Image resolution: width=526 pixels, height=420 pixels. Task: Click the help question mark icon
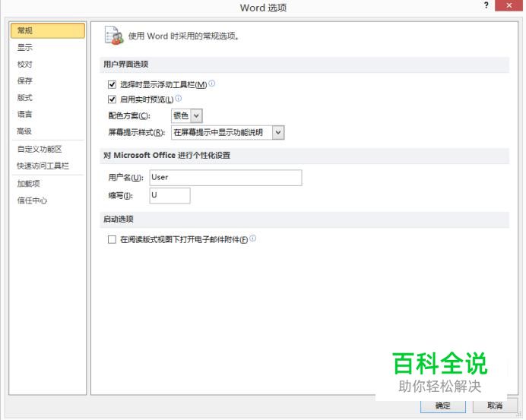tap(486, 5)
